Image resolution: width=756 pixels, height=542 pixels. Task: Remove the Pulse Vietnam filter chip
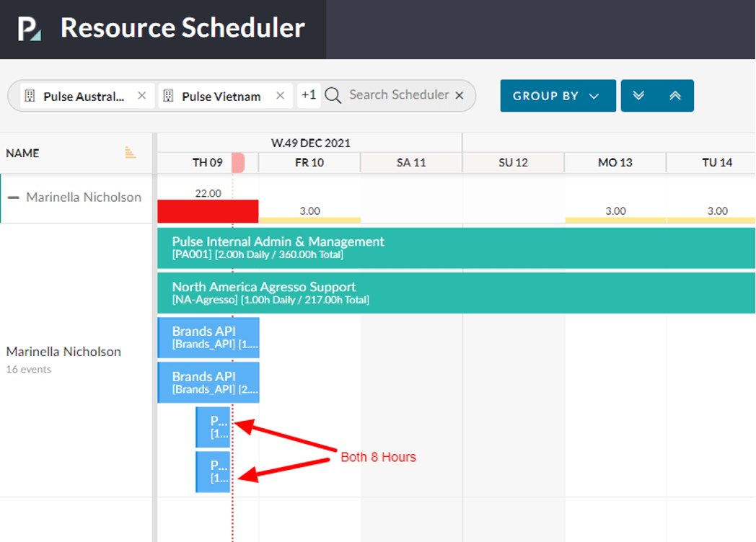point(280,95)
